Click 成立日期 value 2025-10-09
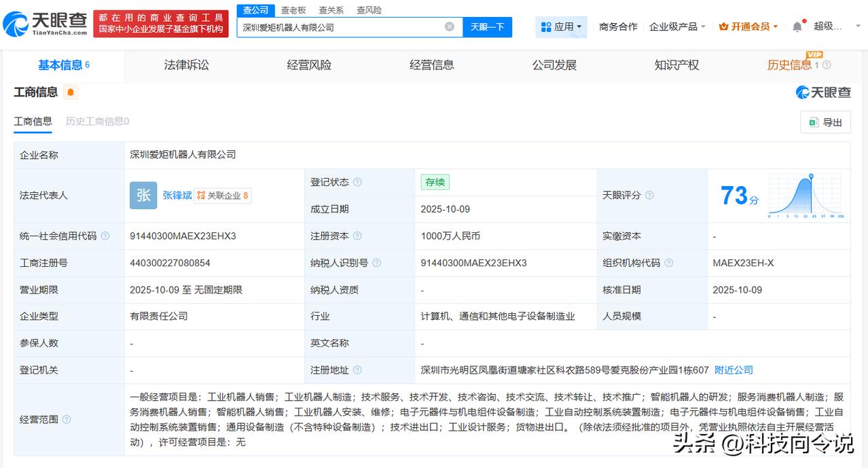 (x=445, y=209)
